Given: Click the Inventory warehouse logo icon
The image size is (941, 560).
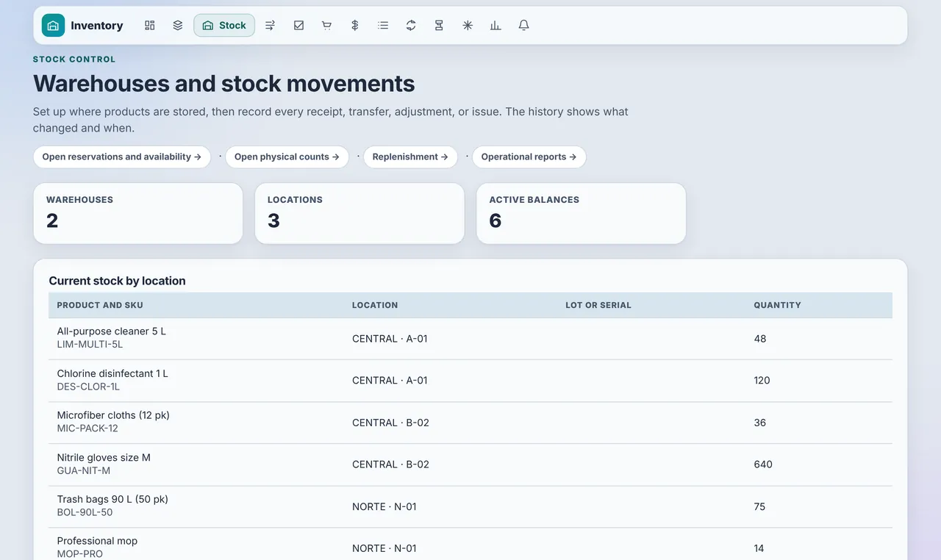Looking at the screenshot, I should click(x=53, y=25).
